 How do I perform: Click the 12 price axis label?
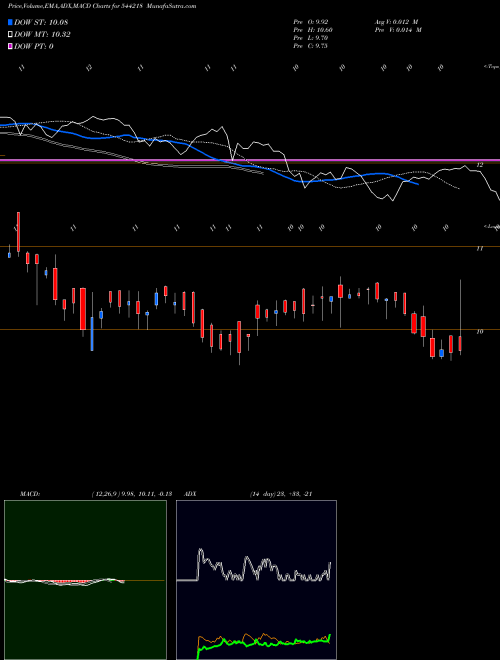click(479, 165)
